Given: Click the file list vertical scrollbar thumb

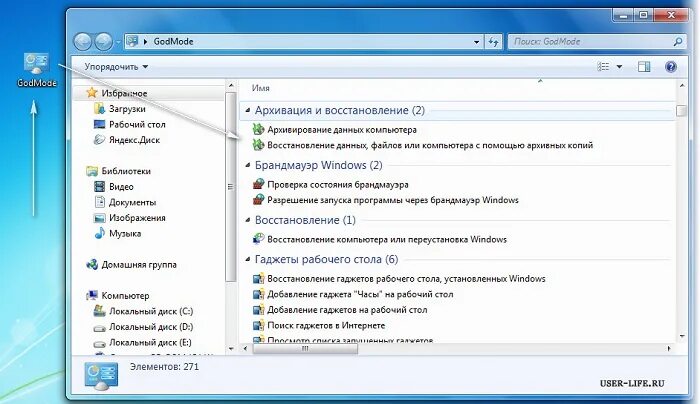Looking at the screenshot, I should (x=681, y=110).
